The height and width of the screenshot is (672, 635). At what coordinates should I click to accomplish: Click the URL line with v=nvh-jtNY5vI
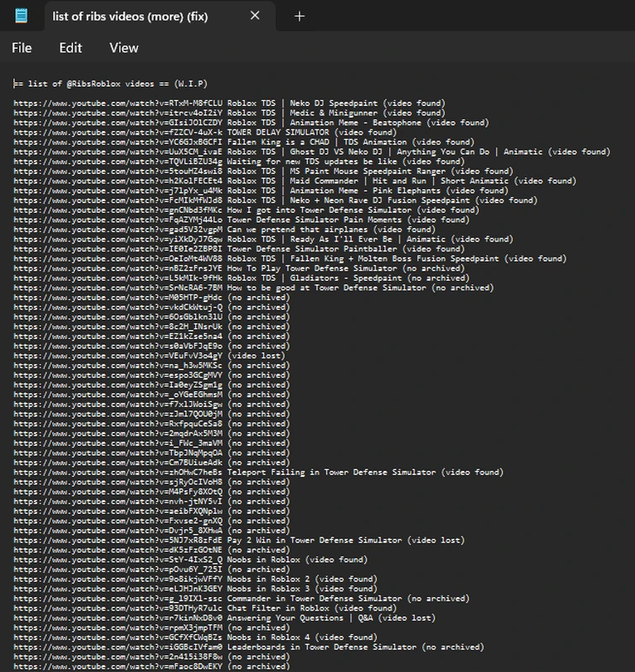point(151,501)
